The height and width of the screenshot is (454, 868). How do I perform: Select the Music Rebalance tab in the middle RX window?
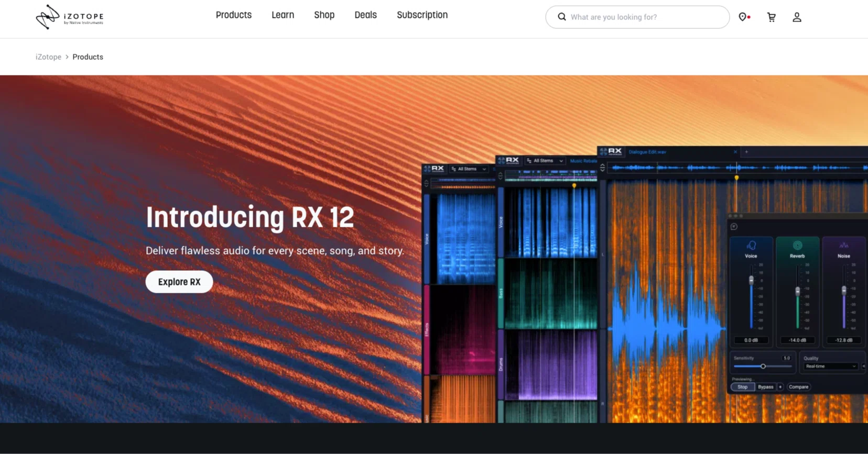pos(583,161)
